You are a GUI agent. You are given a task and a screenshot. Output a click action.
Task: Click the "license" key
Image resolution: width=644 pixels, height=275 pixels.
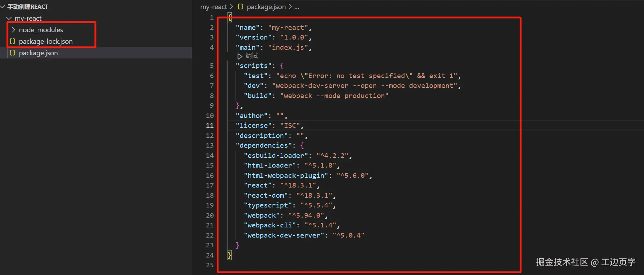click(254, 126)
